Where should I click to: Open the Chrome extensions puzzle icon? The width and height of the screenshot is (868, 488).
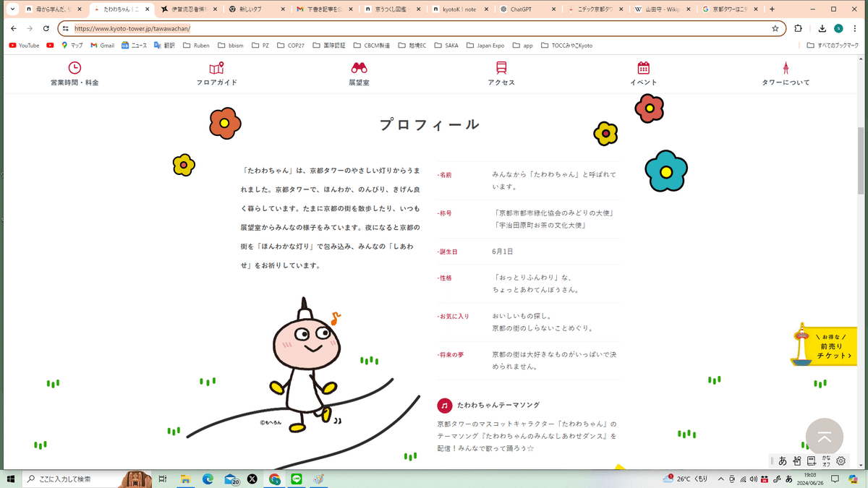click(798, 28)
